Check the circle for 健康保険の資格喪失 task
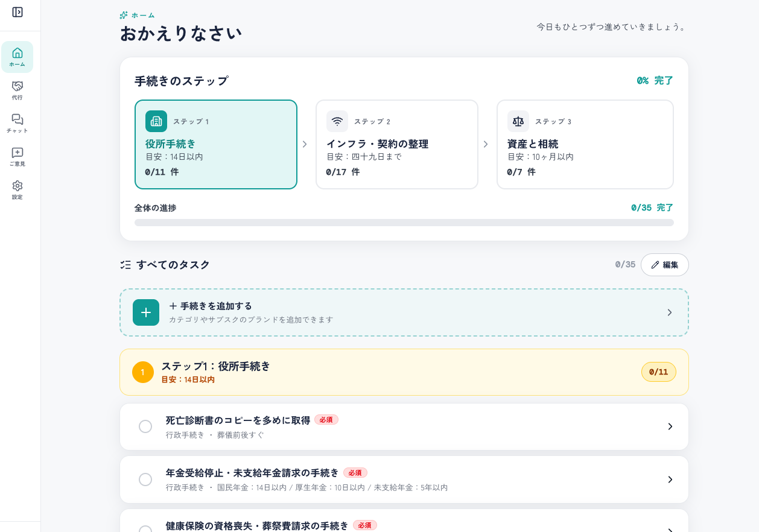 pyautogui.click(x=145, y=530)
